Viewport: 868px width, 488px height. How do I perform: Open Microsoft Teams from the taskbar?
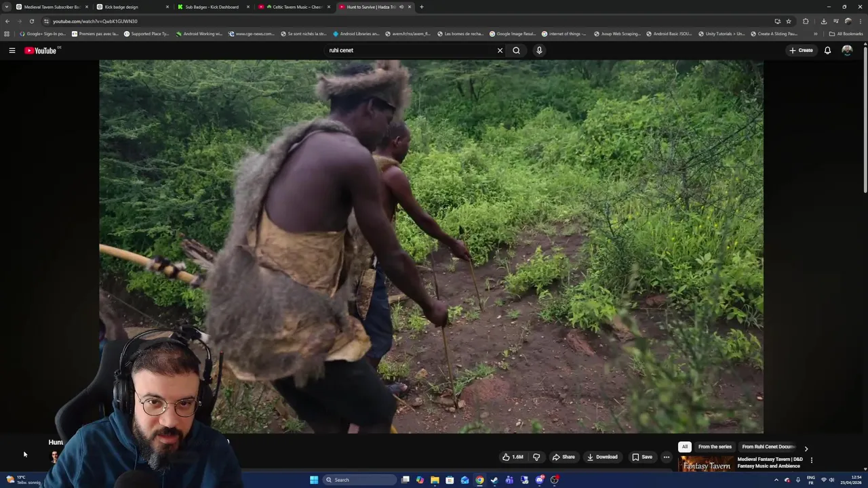click(x=509, y=480)
